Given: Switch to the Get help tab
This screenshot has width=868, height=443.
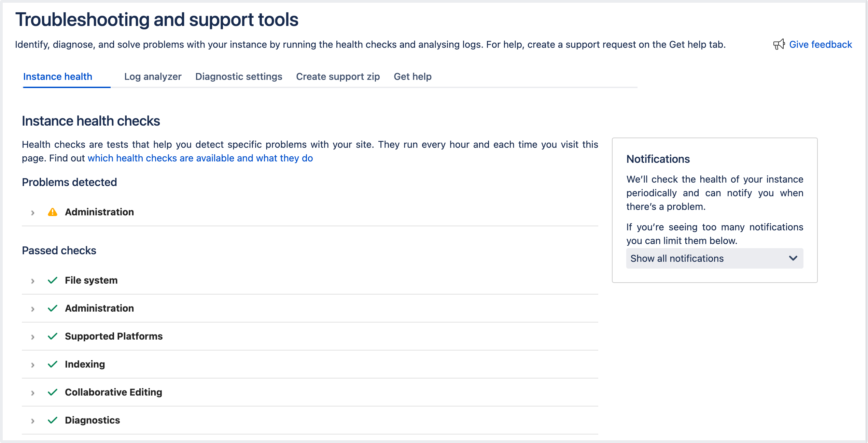Looking at the screenshot, I should 412,76.
